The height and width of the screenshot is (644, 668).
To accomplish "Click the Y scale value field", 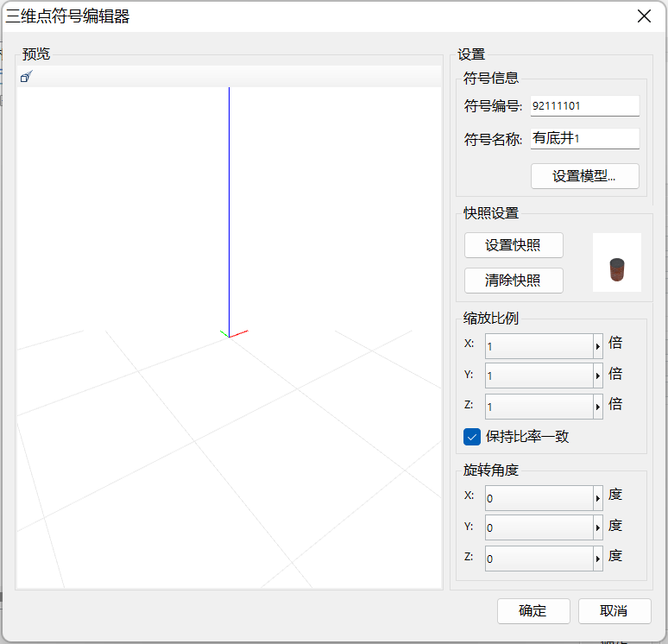I will 539,376.
